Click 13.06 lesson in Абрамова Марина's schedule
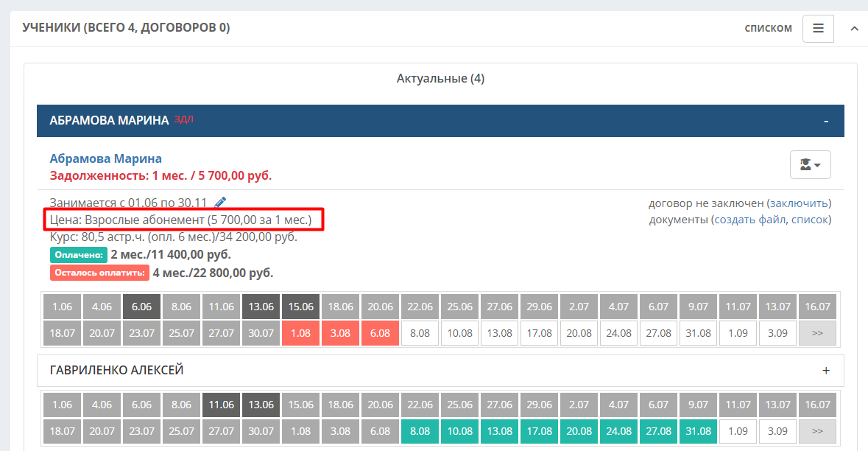Viewport: 868px width, 451px height. pyautogui.click(x=261, y=307)
